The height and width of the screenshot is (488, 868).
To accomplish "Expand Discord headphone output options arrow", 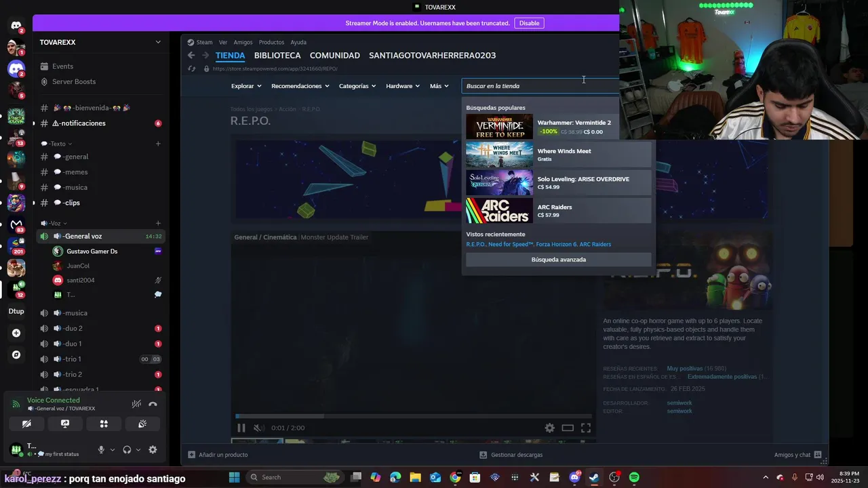I will click(x=138, y=449).
